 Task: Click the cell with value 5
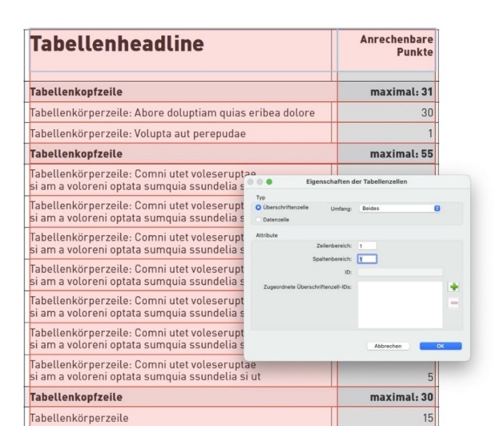(x=386, y=374)
